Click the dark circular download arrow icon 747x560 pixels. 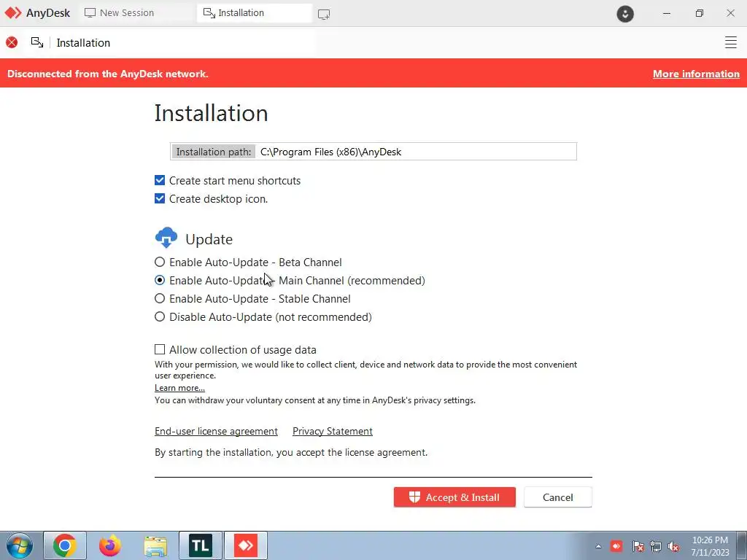[625, 13]
